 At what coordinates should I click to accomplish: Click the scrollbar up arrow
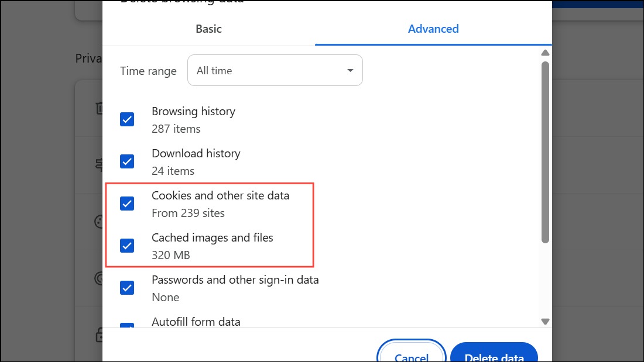point(545,53)
